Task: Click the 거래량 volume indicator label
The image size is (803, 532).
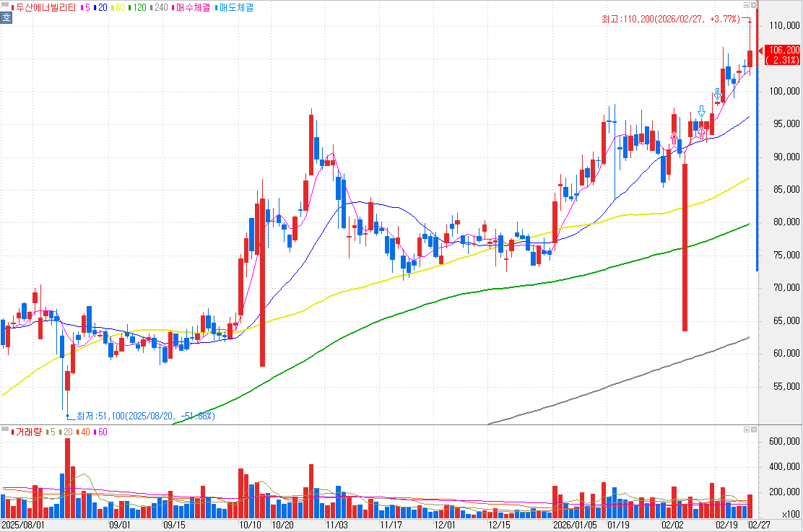Action: pyautogui.click(x=27, y=432)
